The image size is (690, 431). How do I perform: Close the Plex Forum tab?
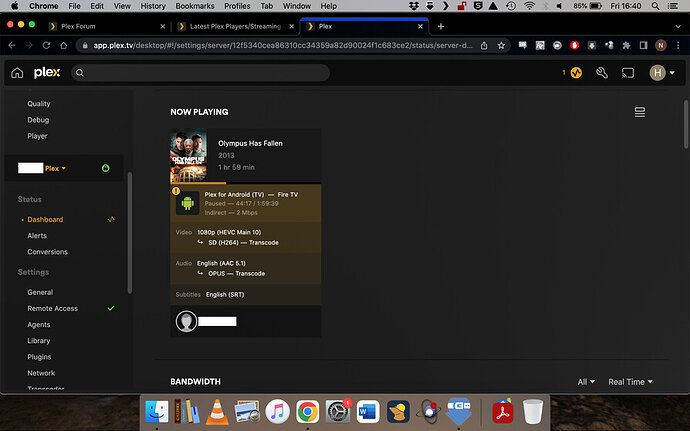point(163,26)
